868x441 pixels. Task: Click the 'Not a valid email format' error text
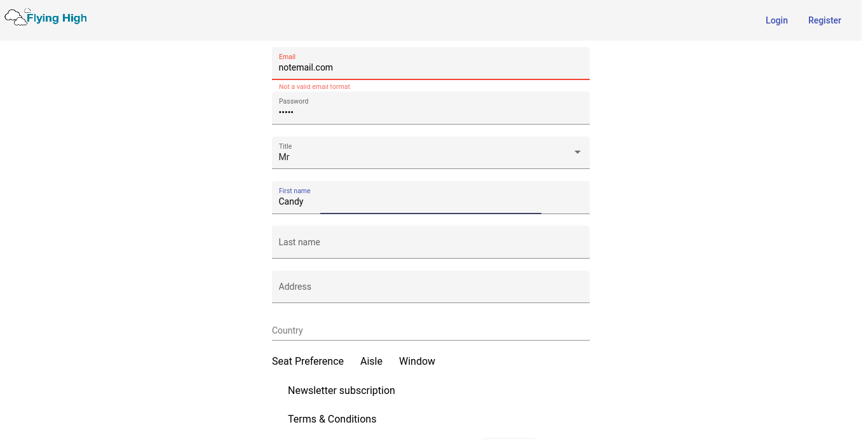tap(315, 86)
